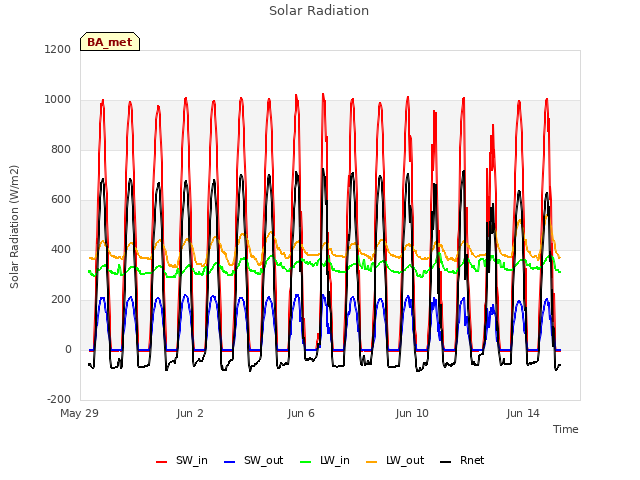Viewport: 640px width, 480px height.
Task: Click the 0 y-axis tick label
Action: point(68,349)
